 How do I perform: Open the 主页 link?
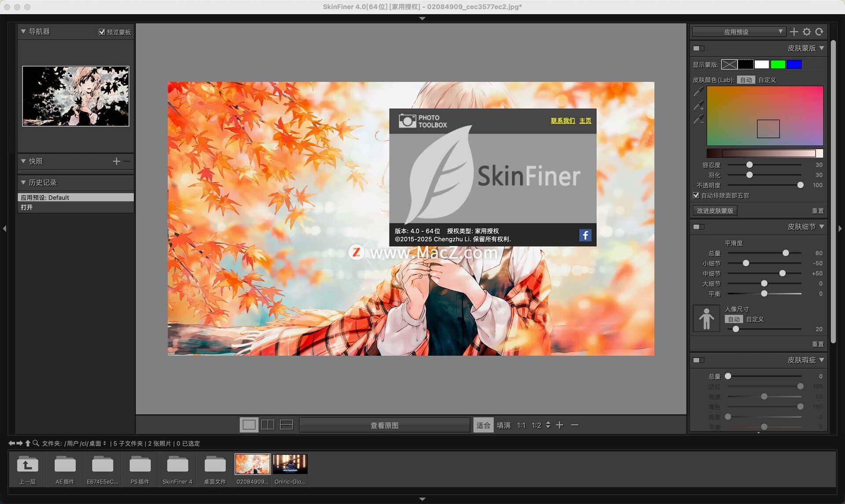point(585,121)
